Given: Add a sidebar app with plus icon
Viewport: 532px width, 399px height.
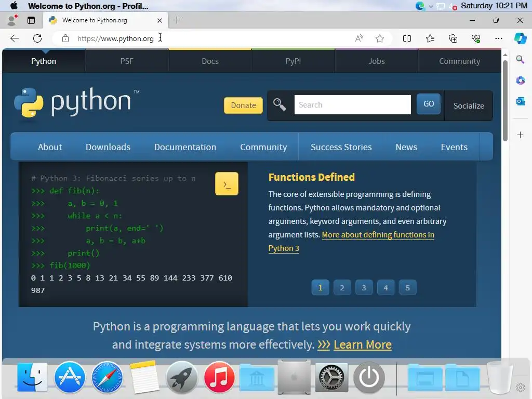Looking at the screenshot, I should click(x=520, y=135).
